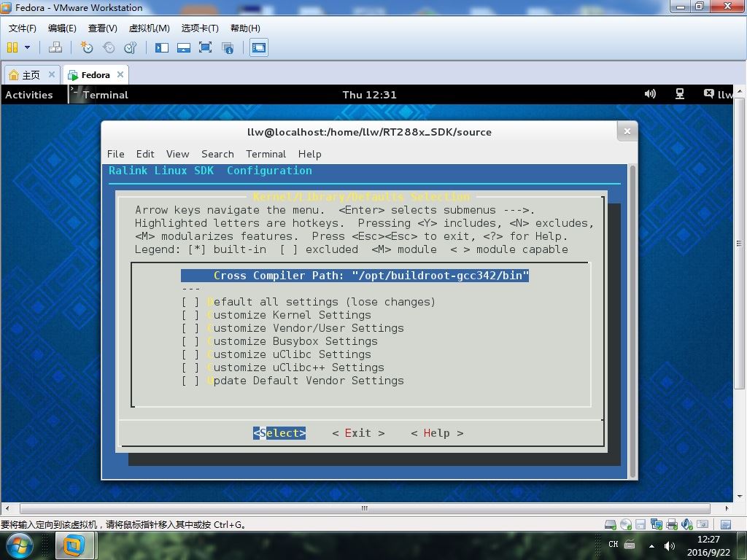Open the terminal Search menu
The image size is (747, 560).
coord(217,154)
